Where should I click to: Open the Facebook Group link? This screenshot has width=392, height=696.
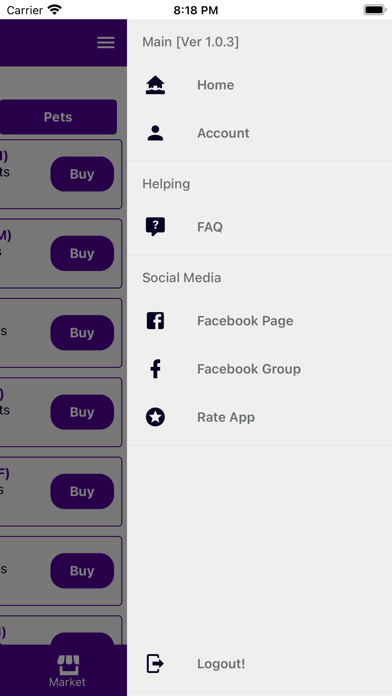[x=260, y=369]
